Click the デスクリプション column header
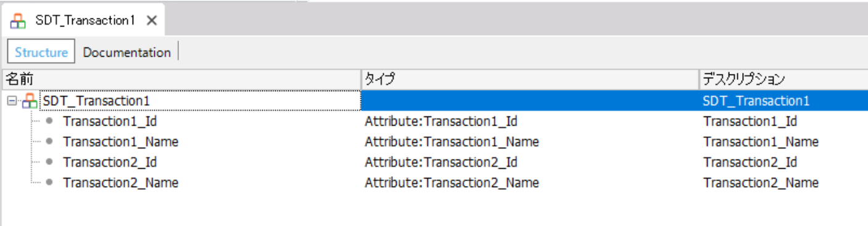Viewport: 868px width, 226px height. tap(783, 79)
